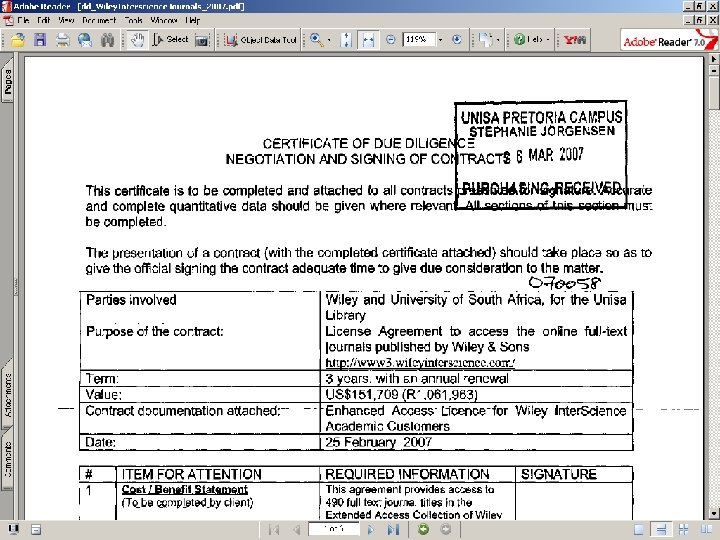This screenshot has height=540, width=720.
Task: Click the 'Cost / Benefit Statement' heading
Action: 185,489
